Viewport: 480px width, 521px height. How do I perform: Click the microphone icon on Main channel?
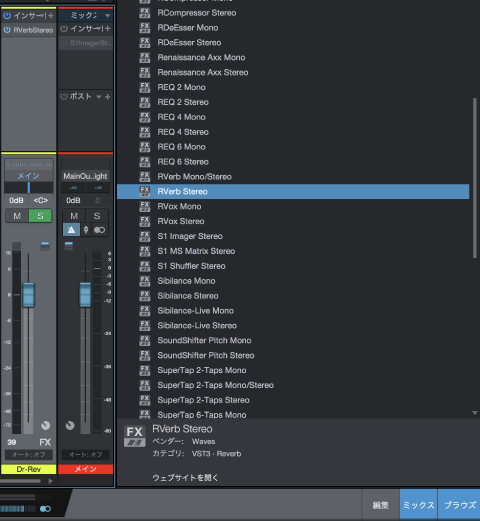click(x=86, y=230)
